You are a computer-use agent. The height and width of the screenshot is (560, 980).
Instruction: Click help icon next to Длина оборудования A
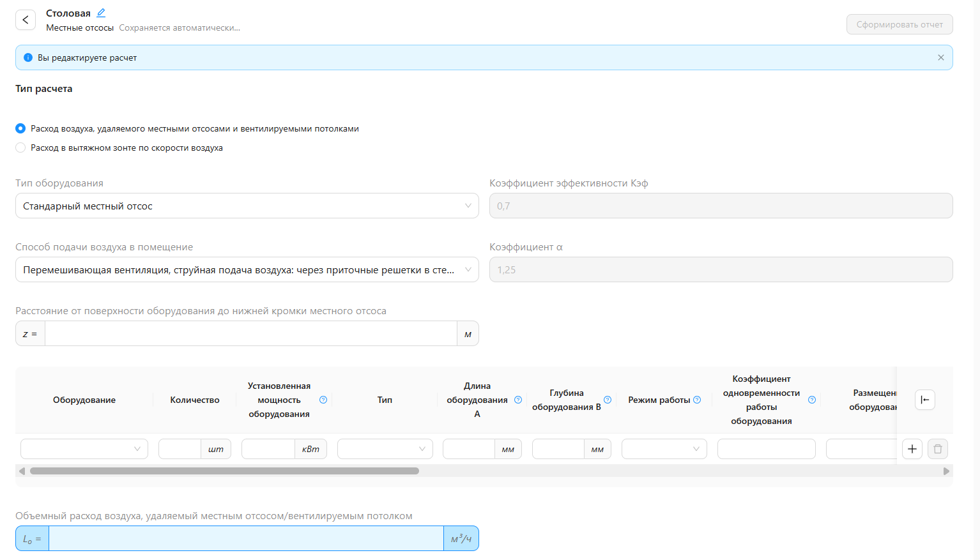518,400
